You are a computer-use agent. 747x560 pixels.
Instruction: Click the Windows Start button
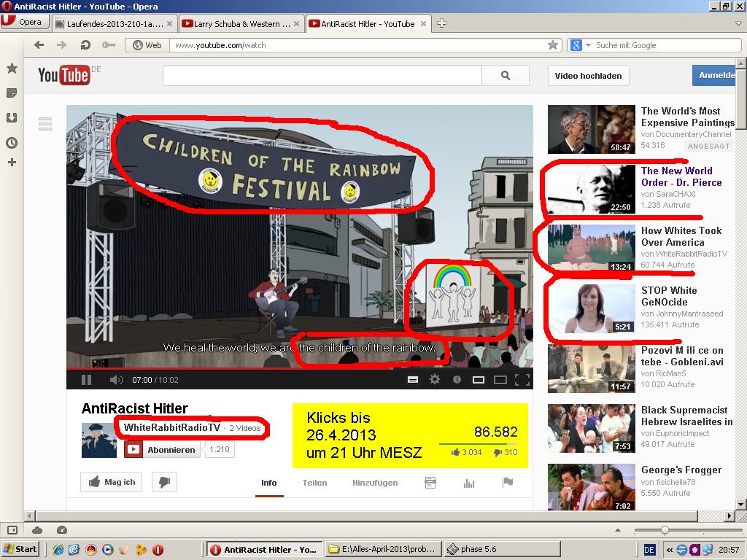[20, 549]
